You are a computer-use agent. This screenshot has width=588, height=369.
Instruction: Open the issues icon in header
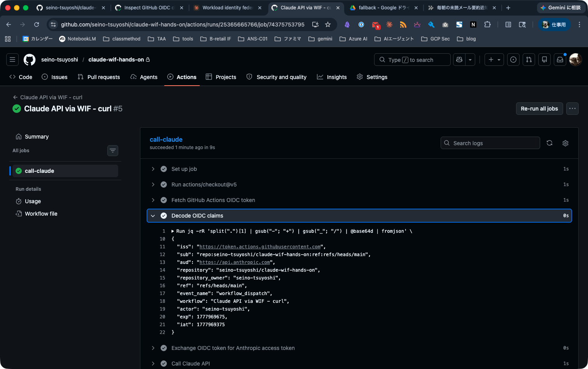[x=513, y=60]
